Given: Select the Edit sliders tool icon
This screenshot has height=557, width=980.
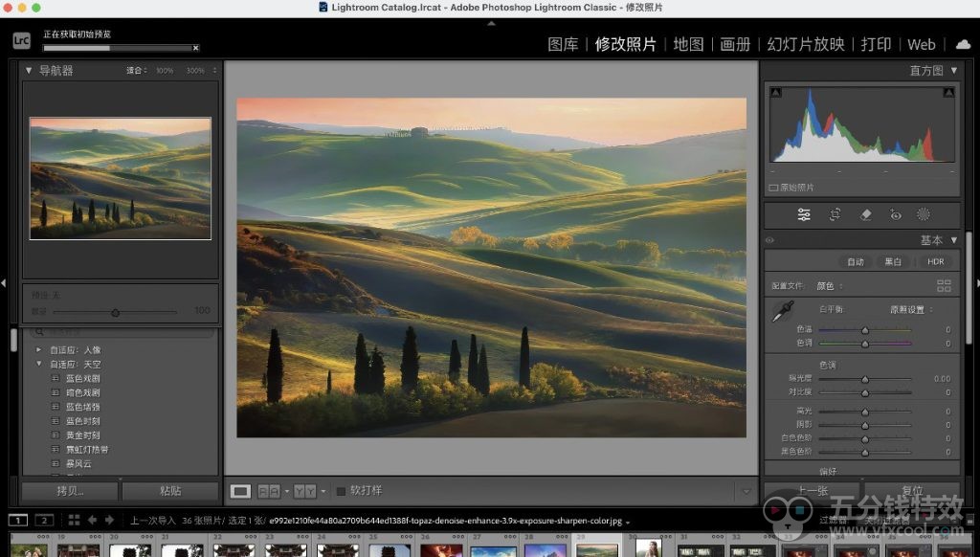Looking at the screenshot, I should click(x=804, y=214).
